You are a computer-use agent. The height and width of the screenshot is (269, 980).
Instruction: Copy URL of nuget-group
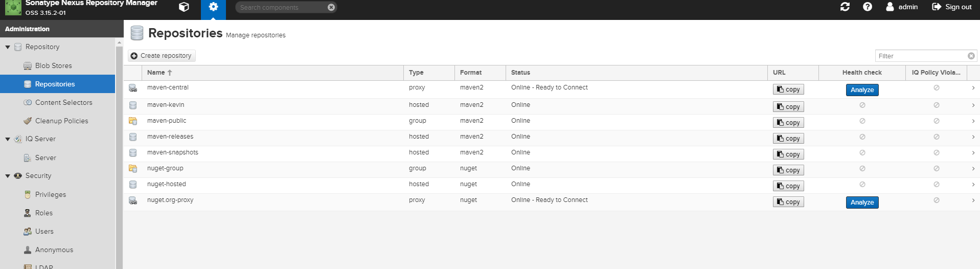point(788,170)
